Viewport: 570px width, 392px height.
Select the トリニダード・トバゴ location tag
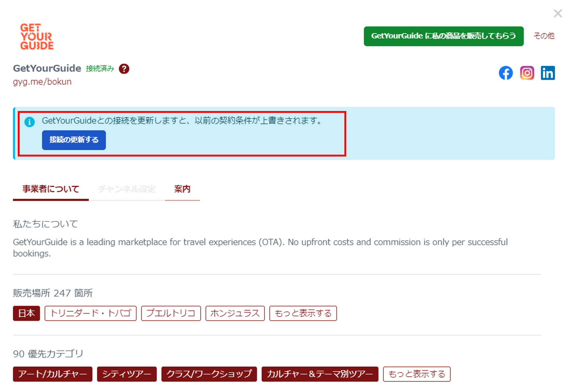click(90, 313)
